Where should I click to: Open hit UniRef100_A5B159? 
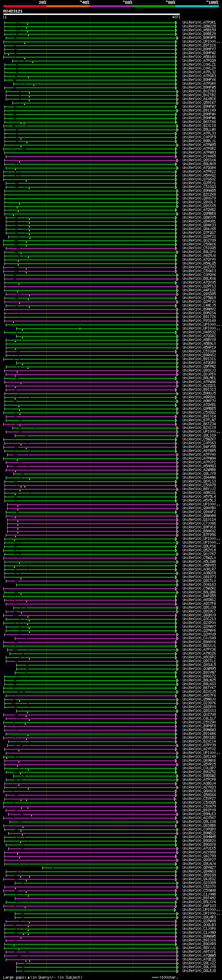pyautogui.click(x=199, y=30)
